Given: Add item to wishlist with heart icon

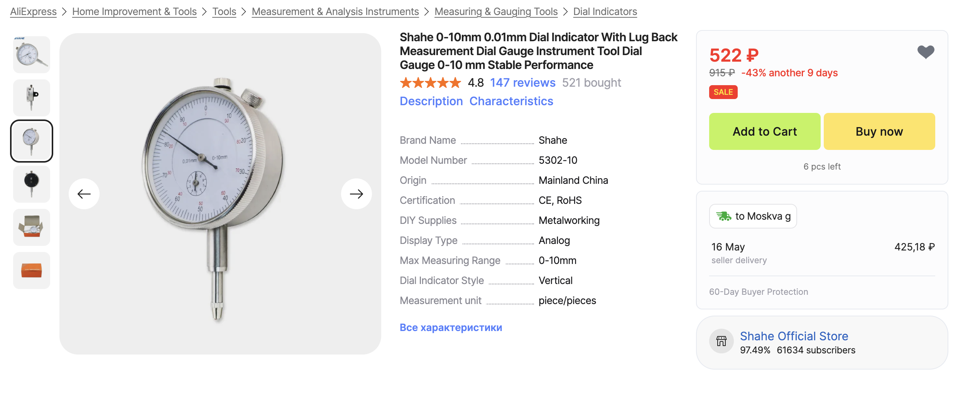Looking at the screenshot, I should [x=926, y=52].
